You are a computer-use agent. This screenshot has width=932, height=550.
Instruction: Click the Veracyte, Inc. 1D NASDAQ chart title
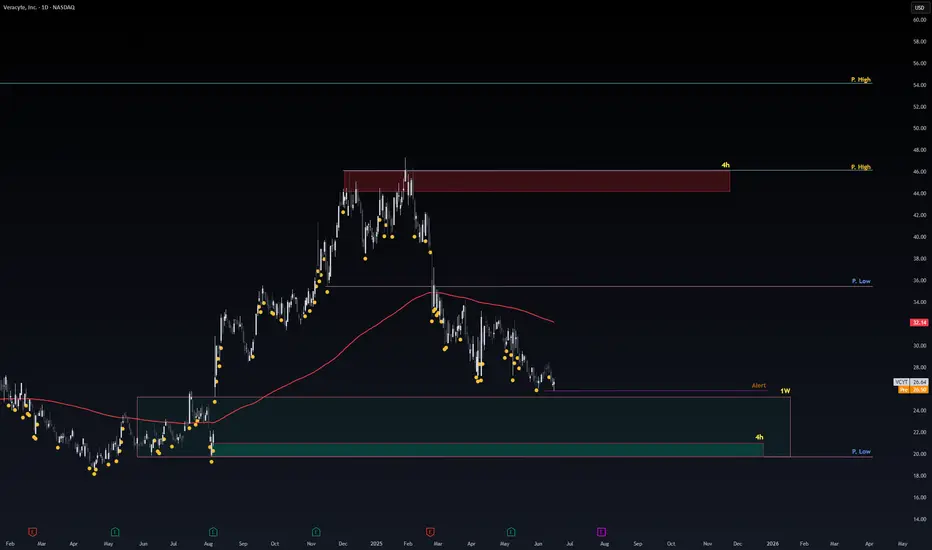[39, 7]
